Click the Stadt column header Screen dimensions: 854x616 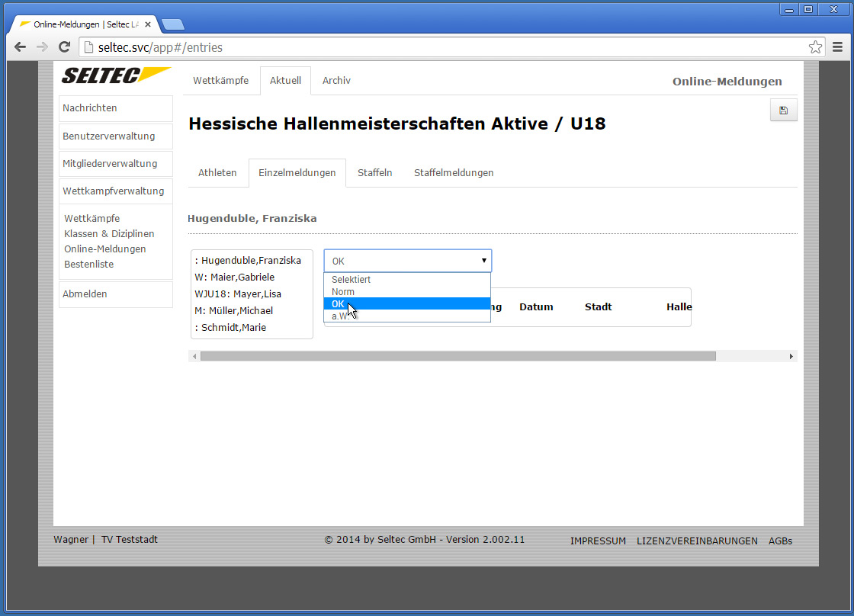(598, 307)
